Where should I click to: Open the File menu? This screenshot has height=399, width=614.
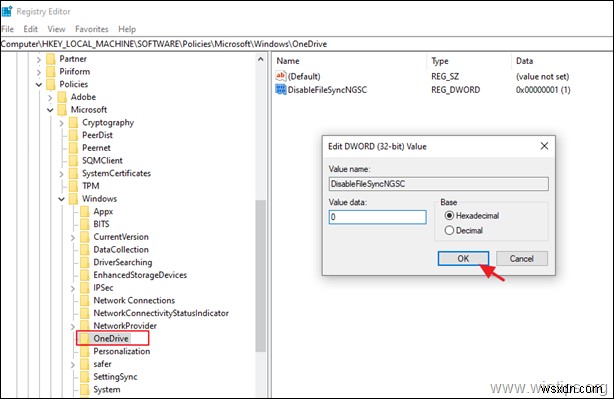[x=7, y=29]
